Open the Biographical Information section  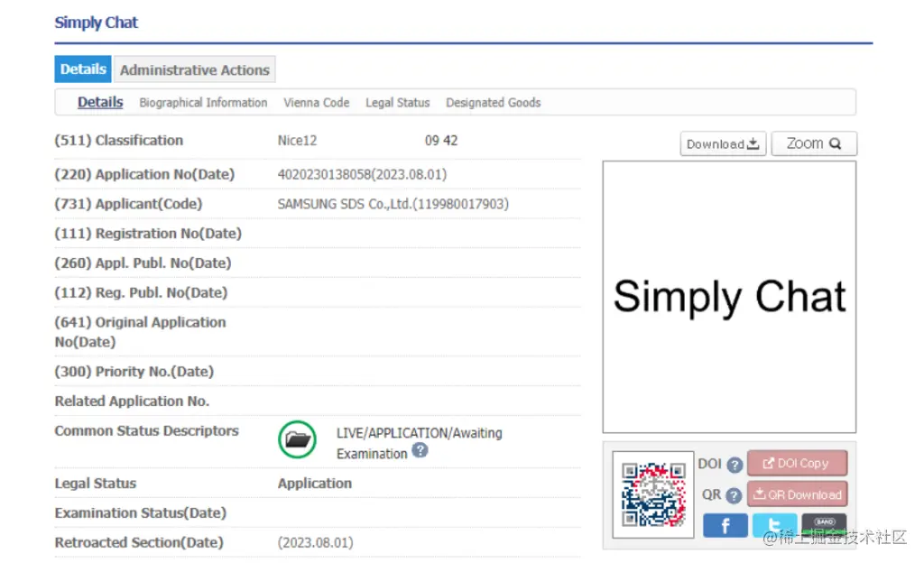pos(203,103)
